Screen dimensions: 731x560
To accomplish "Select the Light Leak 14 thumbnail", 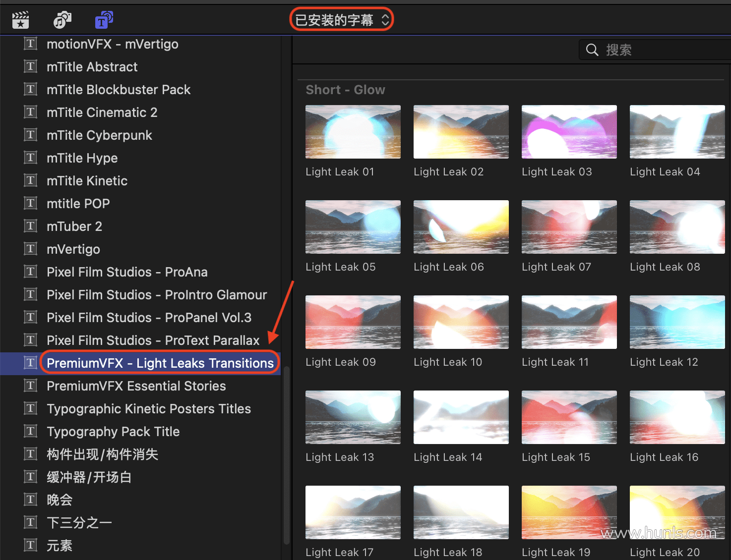I will pyautogui.click(x=461, y=417).
